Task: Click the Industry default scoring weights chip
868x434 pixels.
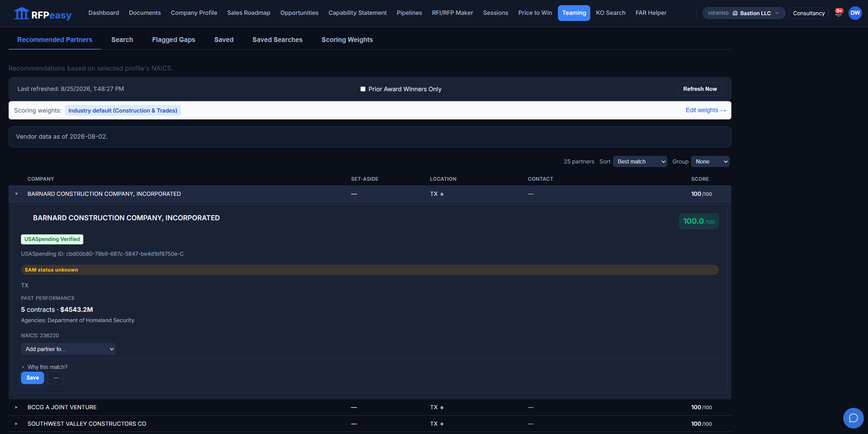Action: [x=123, y=110]
